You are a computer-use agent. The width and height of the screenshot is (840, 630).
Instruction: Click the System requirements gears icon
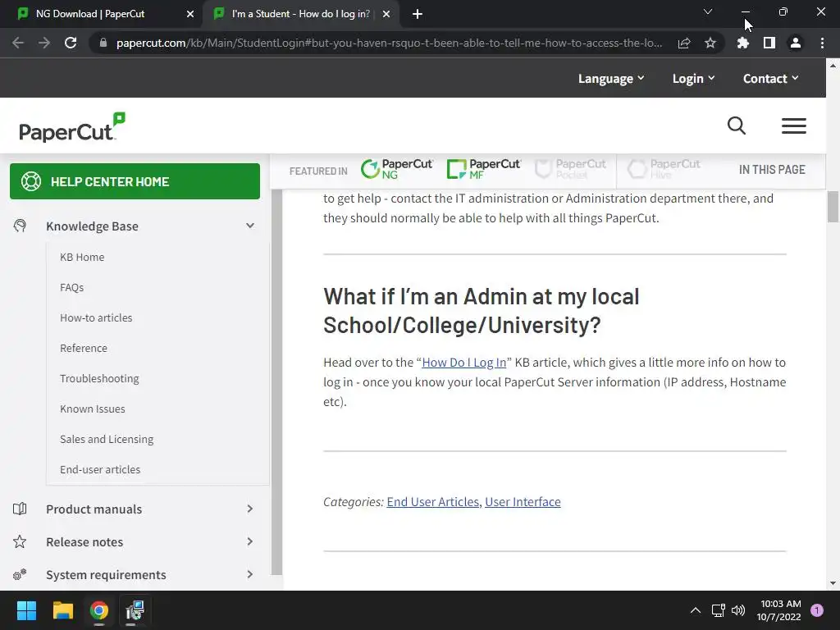pos(20,574)
